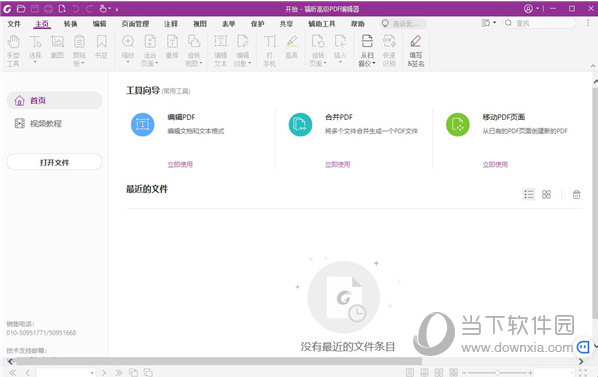Screen dimensions: 598x377
Task: Click the user account icon in title bar
Action: tap(528, 8)
